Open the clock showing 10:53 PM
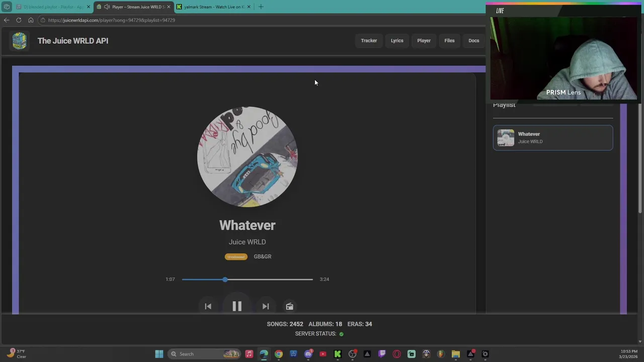 (629, 354)
